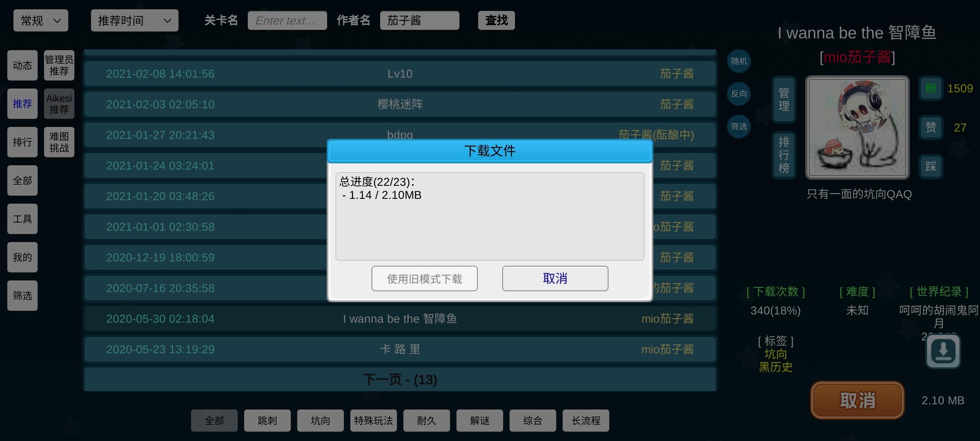Open the vertical 排行榜 leaderboard button

[x=784, y=155]
